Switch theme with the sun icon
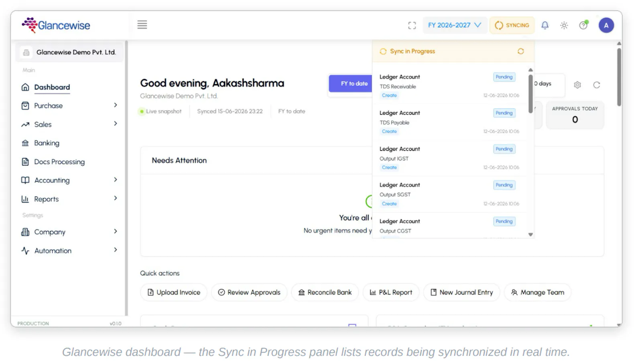This screenshot has height=364, width=642. 564,25
